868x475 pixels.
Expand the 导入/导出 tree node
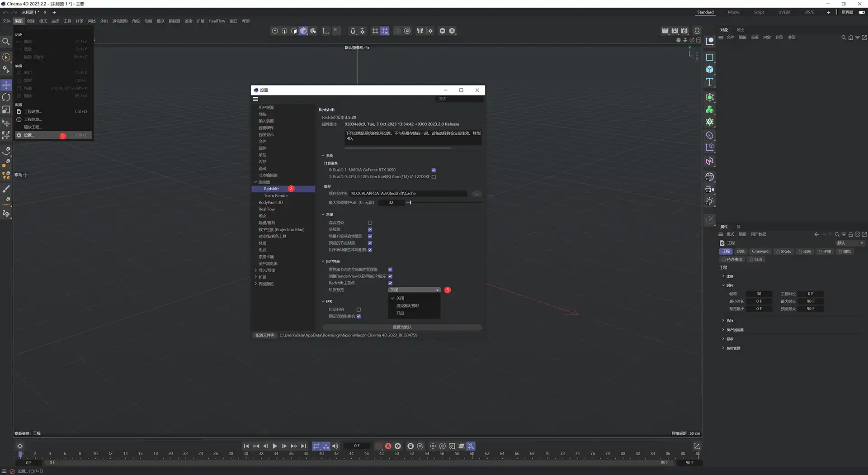[256, 270]
